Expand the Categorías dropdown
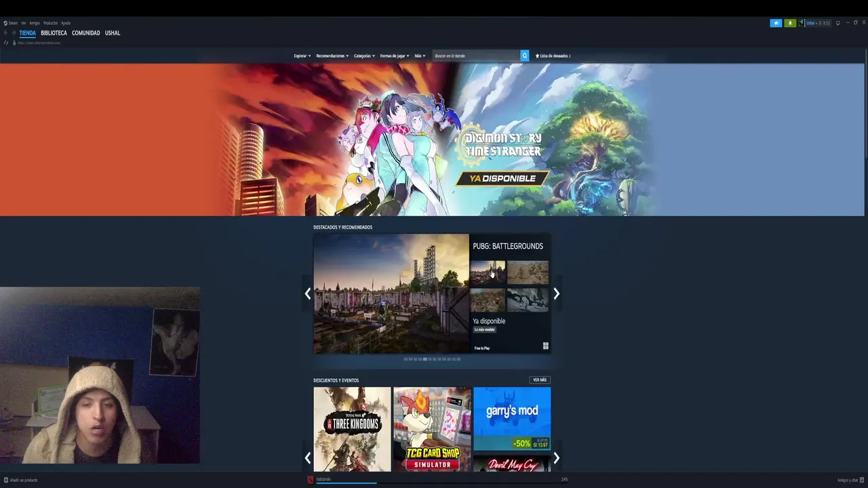 pos(365,56)
